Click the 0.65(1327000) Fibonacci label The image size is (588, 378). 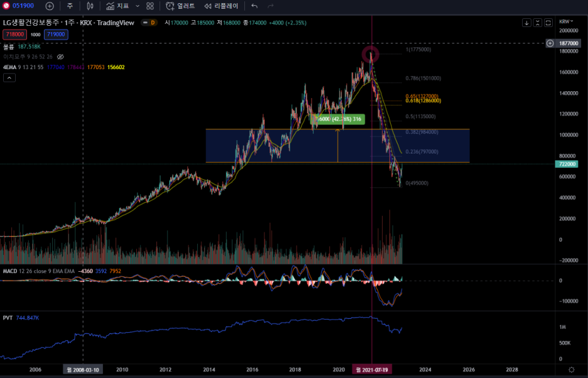pyautogui.click(x=422, y=96)
